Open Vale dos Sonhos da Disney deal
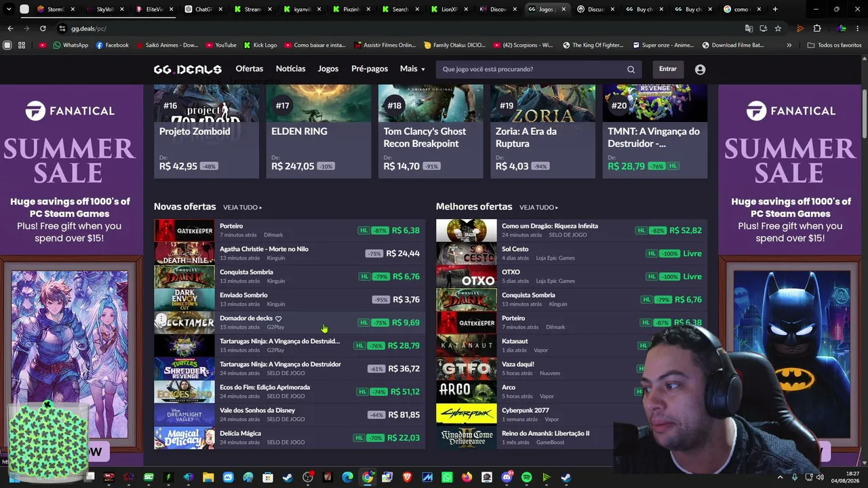The height and width of the screenshot is (488, 868). 257,410
